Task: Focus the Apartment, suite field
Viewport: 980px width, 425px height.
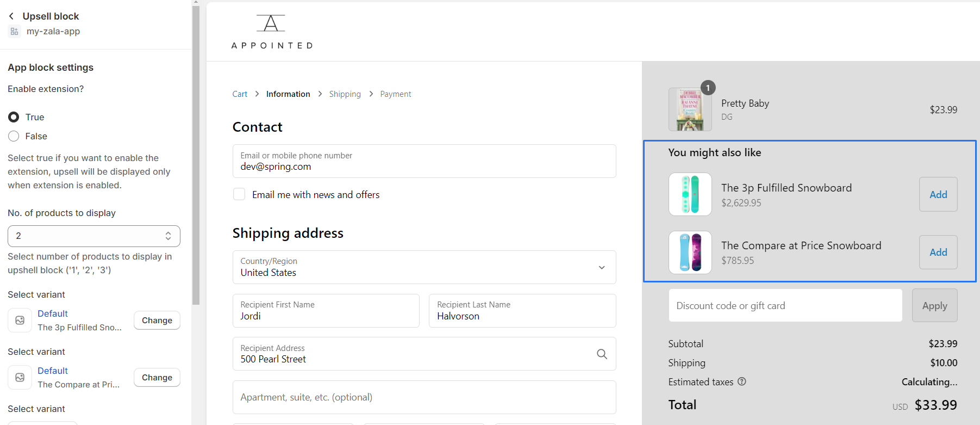Action: click(x=424, y=397)
